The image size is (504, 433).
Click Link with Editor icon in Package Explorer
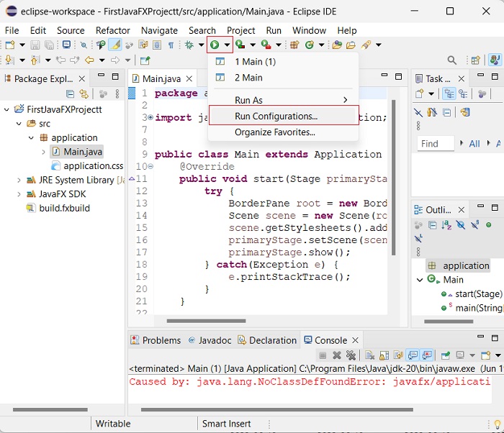[x=84, y=94]
